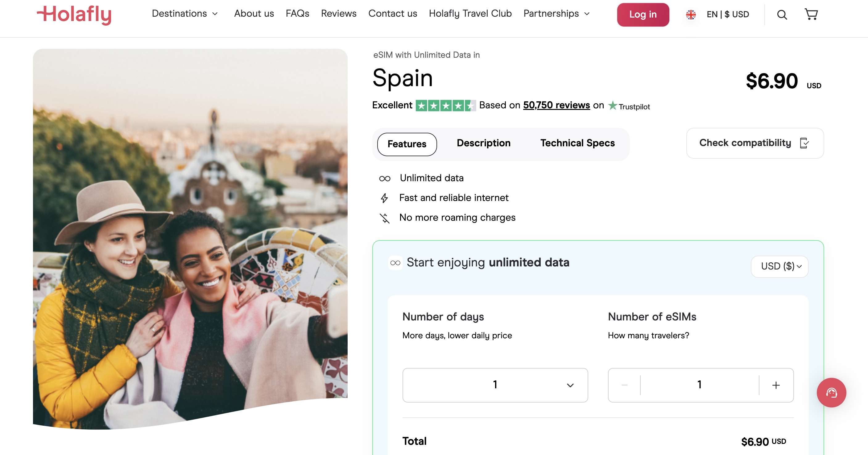The width and height of the screenshot is (868, 455).
Task: Click the Check compatibility button
Action: tap(755, 143)
